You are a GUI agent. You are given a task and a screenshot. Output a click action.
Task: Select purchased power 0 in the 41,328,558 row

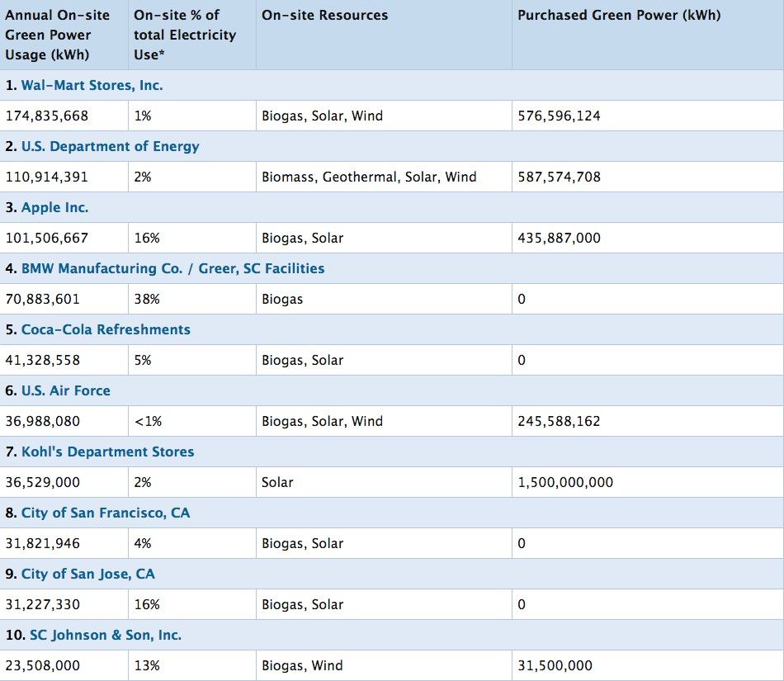522,360
